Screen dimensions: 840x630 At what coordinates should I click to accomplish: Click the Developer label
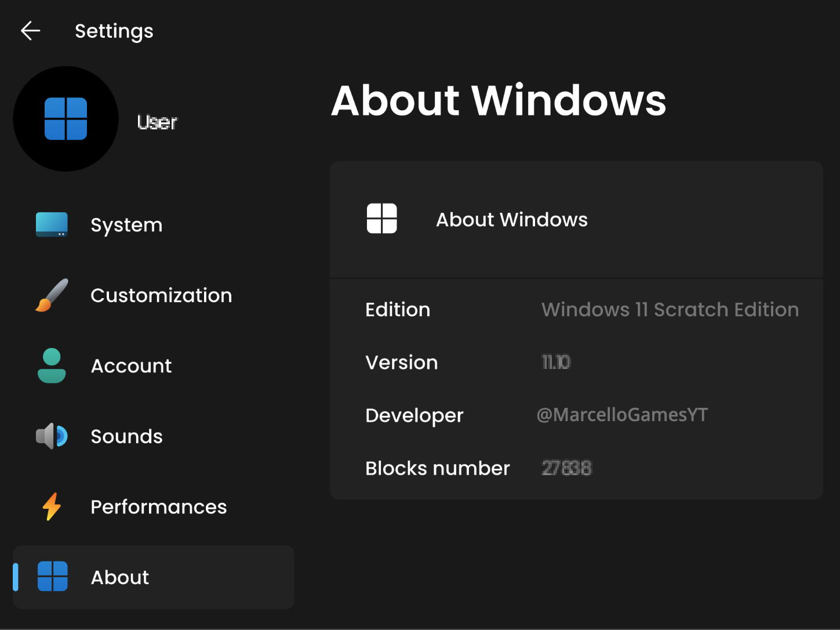[x=414, y=416]
